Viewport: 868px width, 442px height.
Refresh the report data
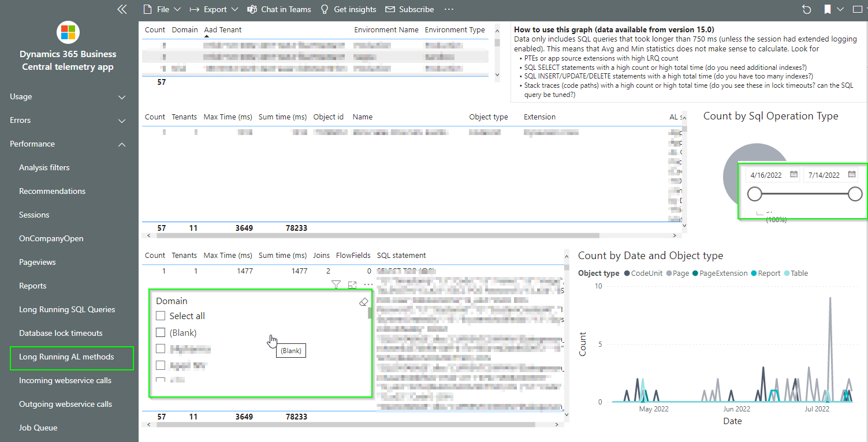click(x=806, y=9)
